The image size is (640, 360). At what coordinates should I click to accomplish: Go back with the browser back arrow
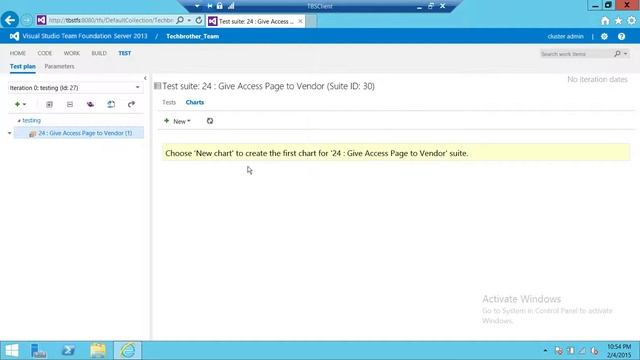10,20
